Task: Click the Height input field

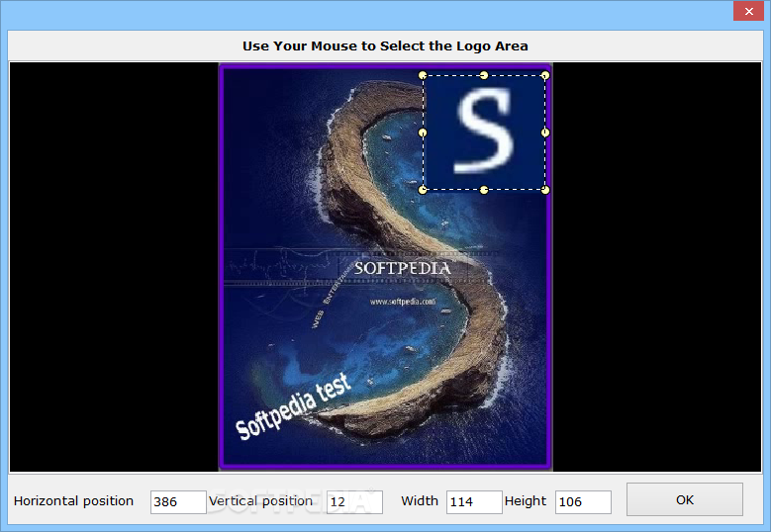Action: pyautogui.click(x=583, y=502)
